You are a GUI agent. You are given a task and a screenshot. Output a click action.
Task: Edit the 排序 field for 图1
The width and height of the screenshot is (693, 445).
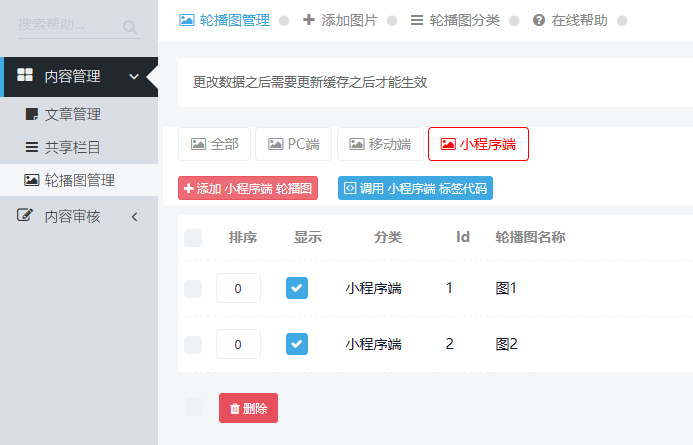tap(238, 288)
